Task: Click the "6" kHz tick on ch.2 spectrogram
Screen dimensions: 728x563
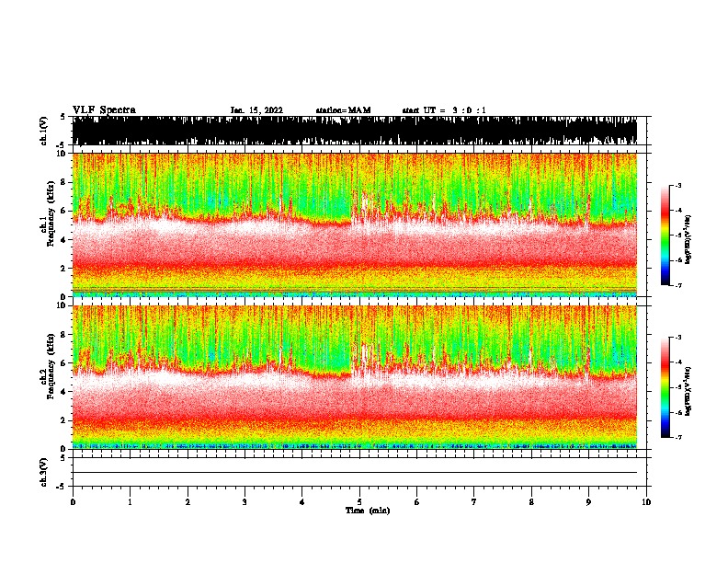Action: click(64, 363)
